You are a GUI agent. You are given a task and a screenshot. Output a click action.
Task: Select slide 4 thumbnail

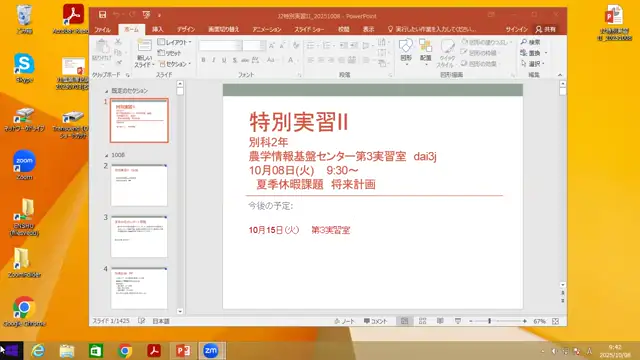(x=139, y=288)
